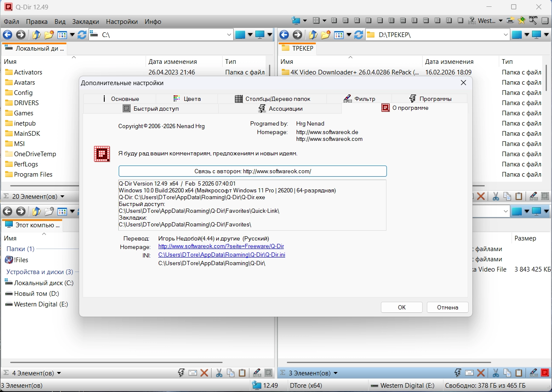Viewport: 552px width, 392px height.
Task: Open the Q-Dir freeware homepage link
Action: pyautogui.click(x=221, y=246)
